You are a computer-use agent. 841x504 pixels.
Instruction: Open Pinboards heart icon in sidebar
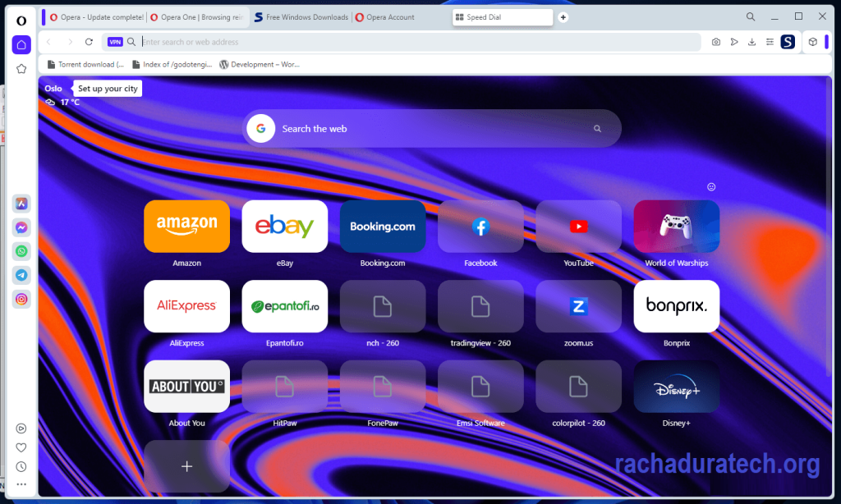coord(21,447)
